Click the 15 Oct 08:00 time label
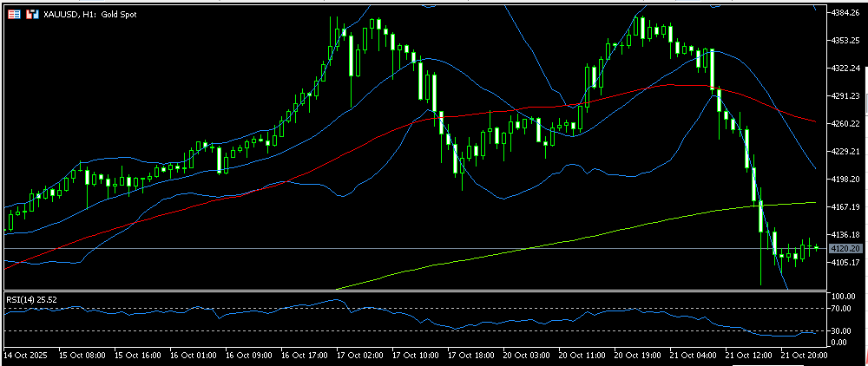Screen dimensions: 868x366 click(82, 354)
